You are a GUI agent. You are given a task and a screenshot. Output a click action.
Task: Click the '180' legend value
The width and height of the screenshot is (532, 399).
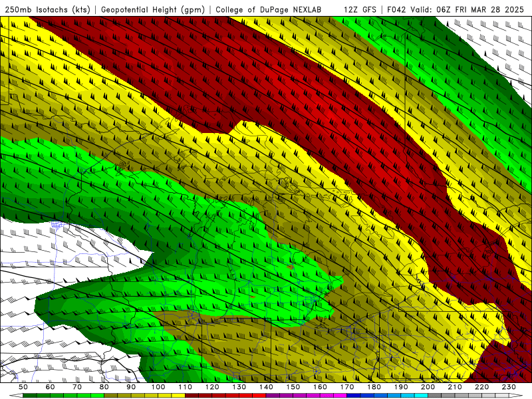tap(374, 387)
